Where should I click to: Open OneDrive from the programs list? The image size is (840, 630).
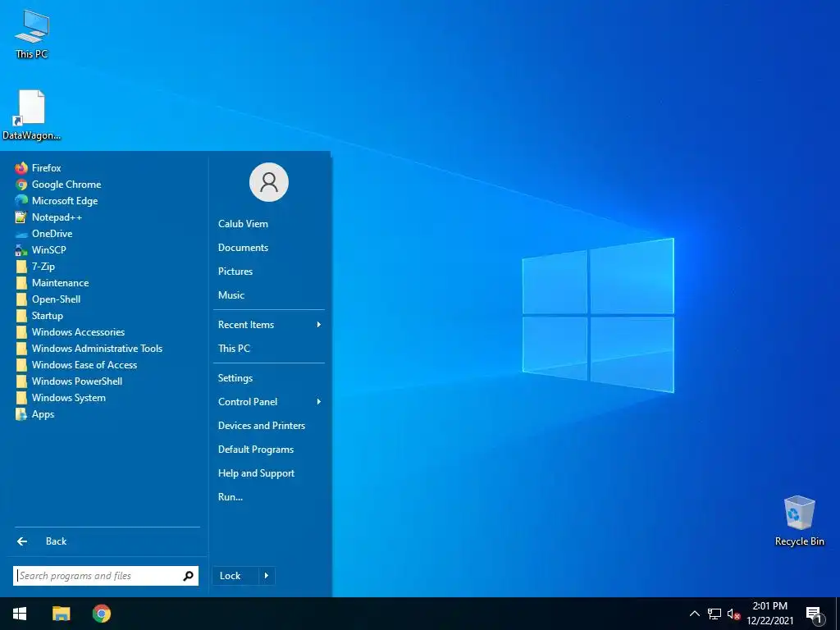(43, 234)
